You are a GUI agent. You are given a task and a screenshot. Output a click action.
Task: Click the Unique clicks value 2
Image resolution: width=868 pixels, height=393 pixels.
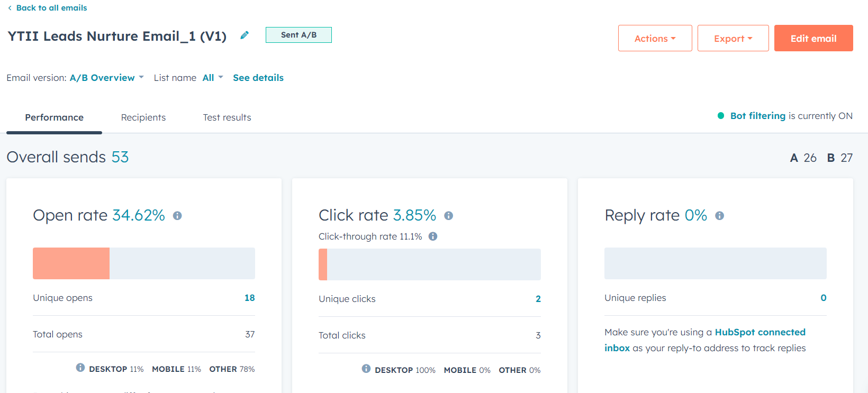(538, 299)
